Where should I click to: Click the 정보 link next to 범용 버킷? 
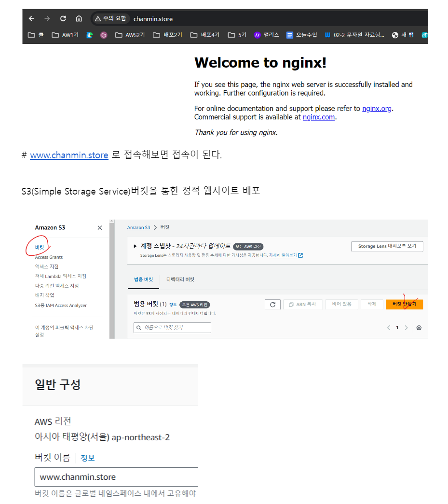tap(173, 305)
